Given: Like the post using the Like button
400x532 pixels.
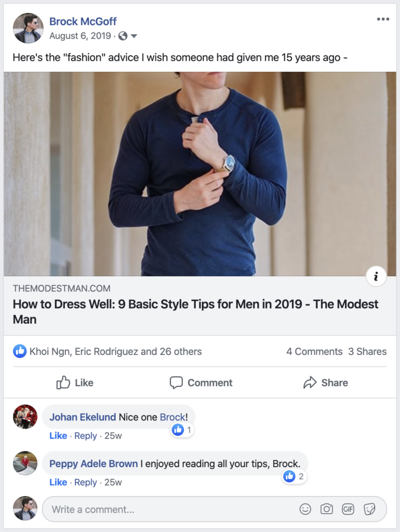Looking at the screenshot, I should 75,382.
